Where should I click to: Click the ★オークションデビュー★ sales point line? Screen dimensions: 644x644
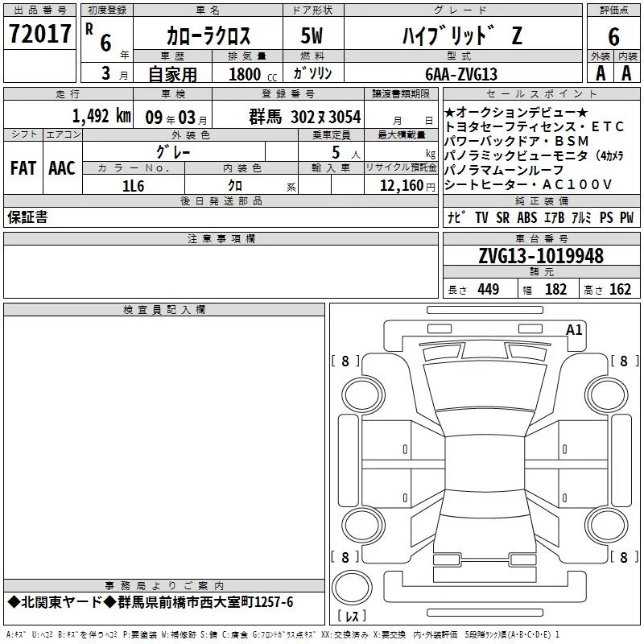(x=516, y=112)
